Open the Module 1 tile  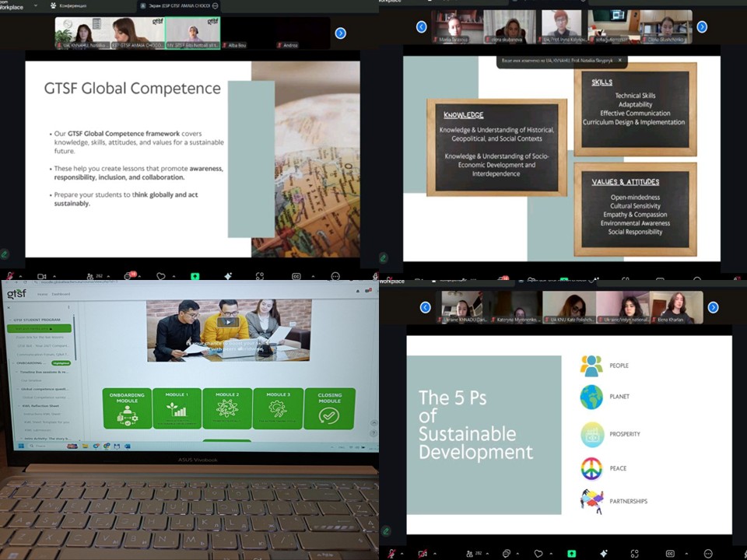pyautogui.click(x=177, y=408)
